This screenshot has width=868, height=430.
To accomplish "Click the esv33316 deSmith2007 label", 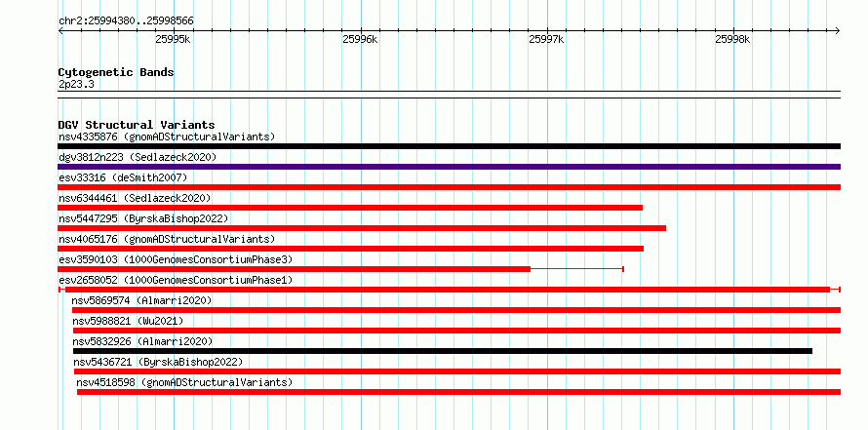I will click(123, 177).
